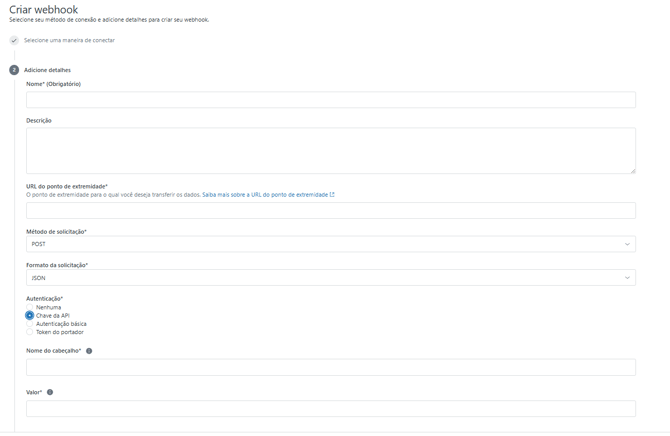Image resolution: width=670 pixels, height=436 pixels.
Task: Open the Método de solicitação POST dropdown
Action: pyautogui.click(x=331, y=244)
